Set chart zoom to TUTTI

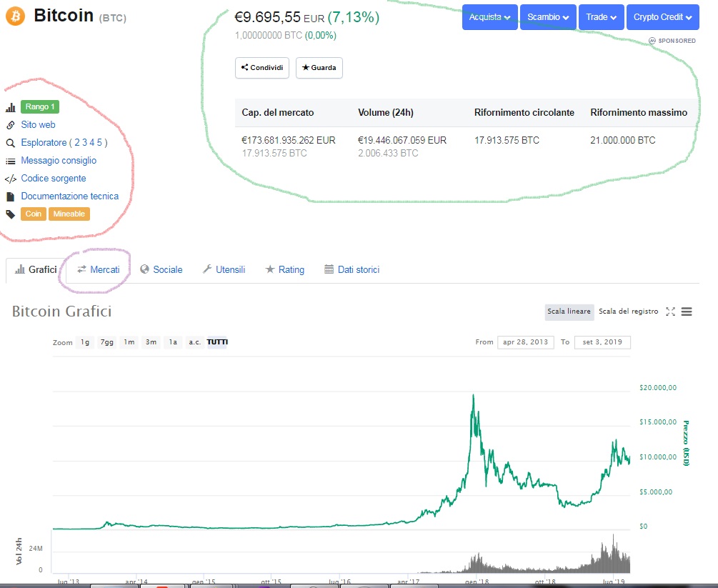point(217,342)
